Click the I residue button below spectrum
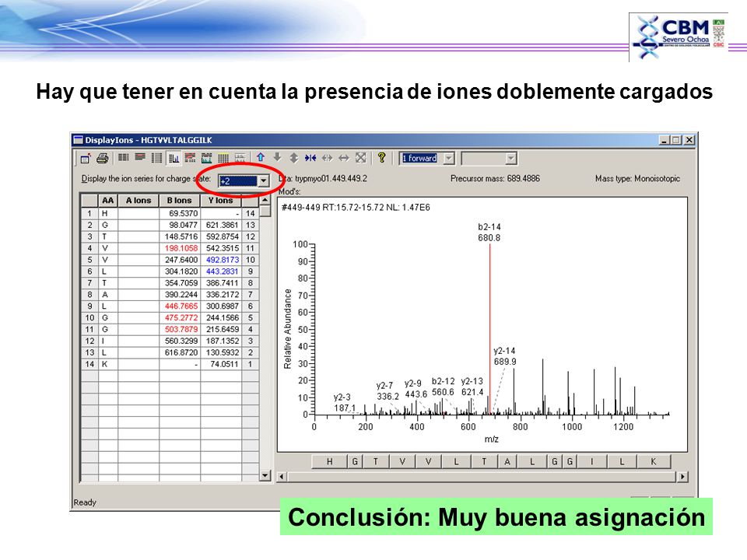This screenshot has width=747, height=560. click(x=592, y=461)
